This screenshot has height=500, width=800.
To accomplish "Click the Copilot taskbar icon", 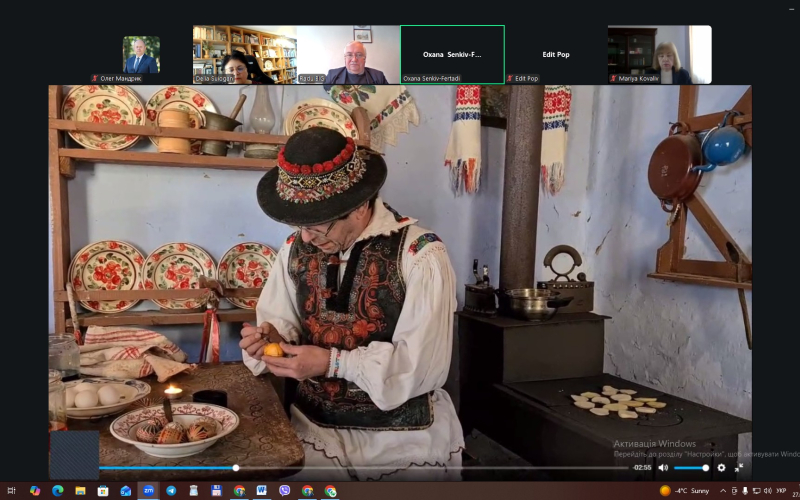I will [35, 491].
